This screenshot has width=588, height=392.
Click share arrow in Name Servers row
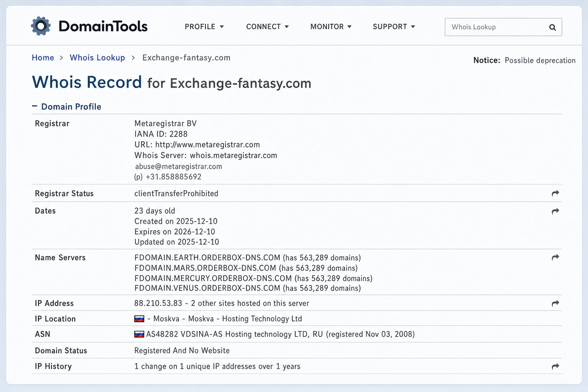click(555, 257)
